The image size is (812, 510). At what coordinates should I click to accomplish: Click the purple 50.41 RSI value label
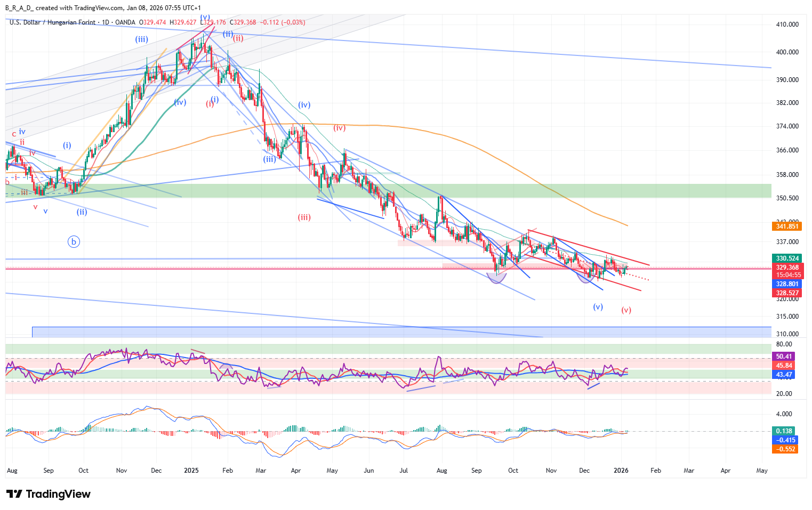tap(784, 357)
